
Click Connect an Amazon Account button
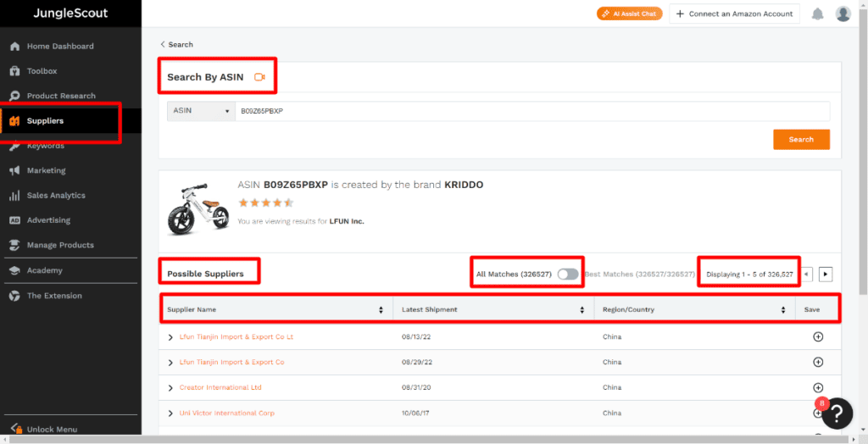(735, 14)
